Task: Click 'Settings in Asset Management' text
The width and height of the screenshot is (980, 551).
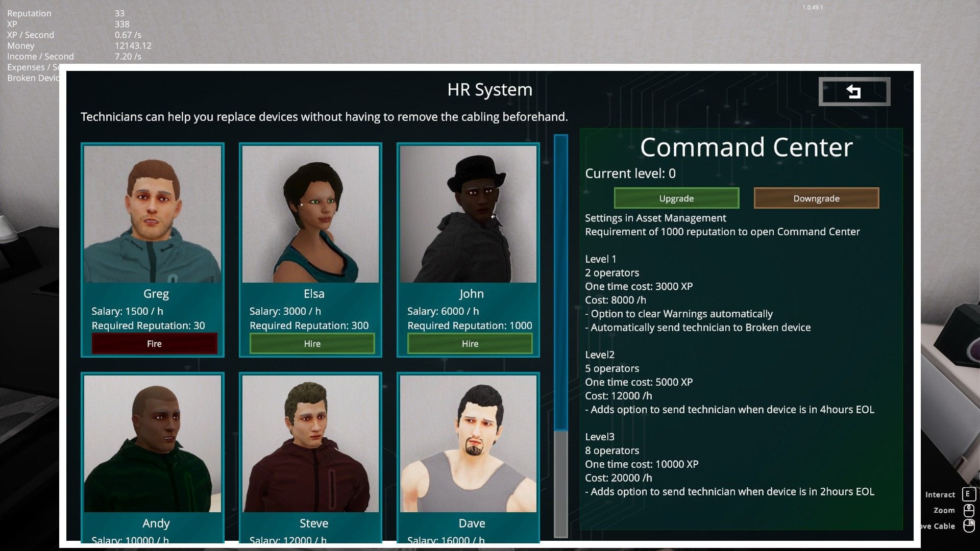Action: click(655, 218)
